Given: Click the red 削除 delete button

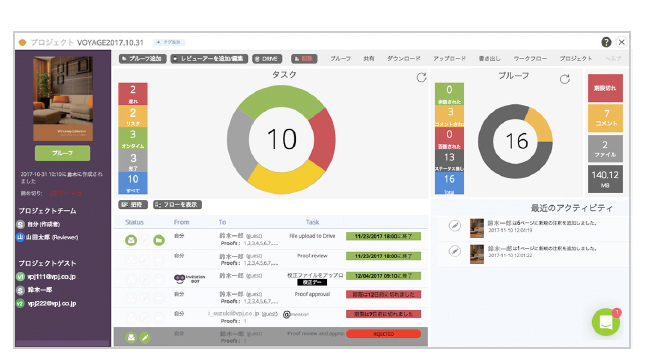Looking at the screenshot, I should (304, 59).
